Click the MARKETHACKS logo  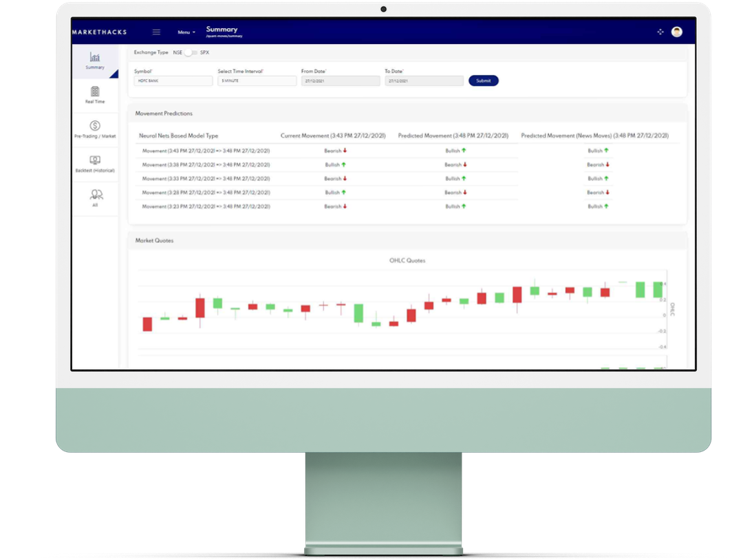pyautogui.click(x=100, y=32)
